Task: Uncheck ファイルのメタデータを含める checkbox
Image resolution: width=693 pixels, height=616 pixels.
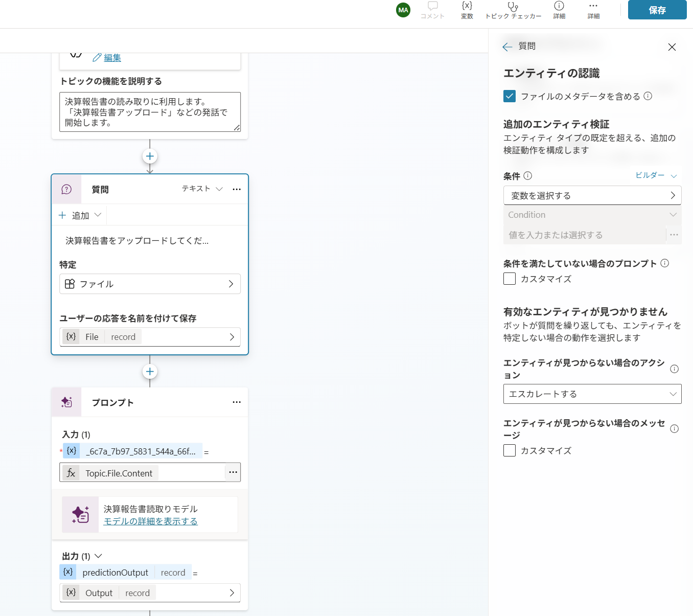Action: coord(510,96)
